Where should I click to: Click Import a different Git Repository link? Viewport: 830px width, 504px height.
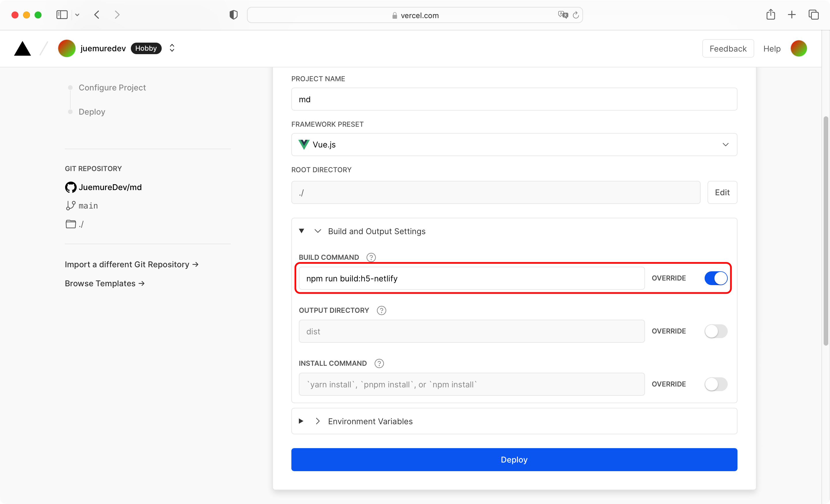click(131, 264)
